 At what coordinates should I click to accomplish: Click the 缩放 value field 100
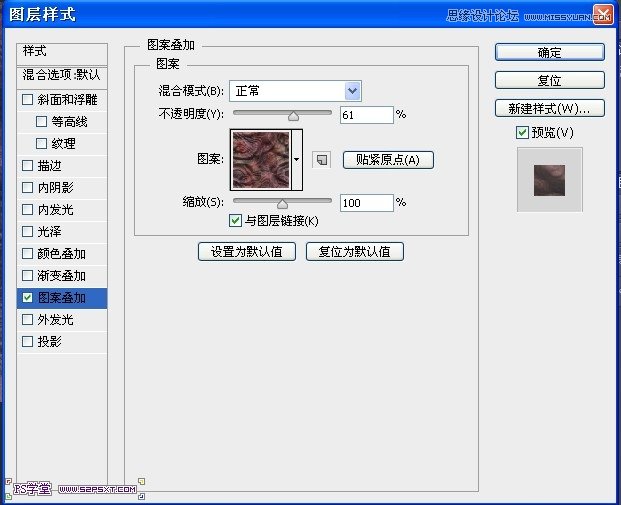[x=367, y=203]
